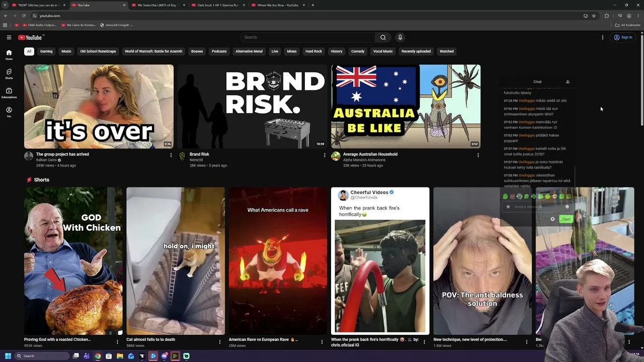Open Chrome three-dot menu
The image size is (644, 362).
pos(638,16)
